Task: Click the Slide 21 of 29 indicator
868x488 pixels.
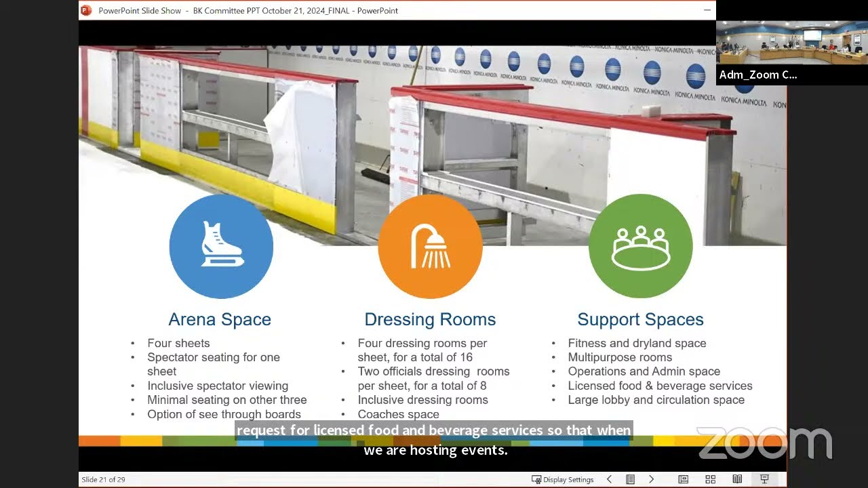Action: (x=103, y=479)
